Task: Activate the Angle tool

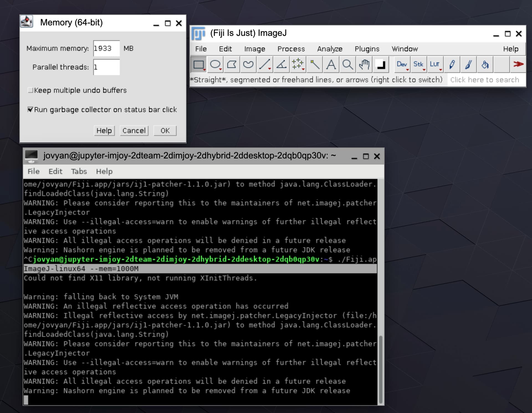Action: click(281, 65)
